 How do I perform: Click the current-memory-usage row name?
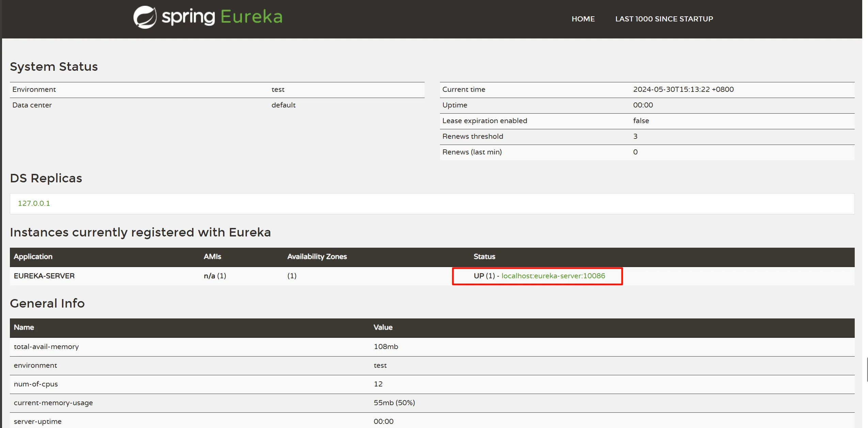53,402
